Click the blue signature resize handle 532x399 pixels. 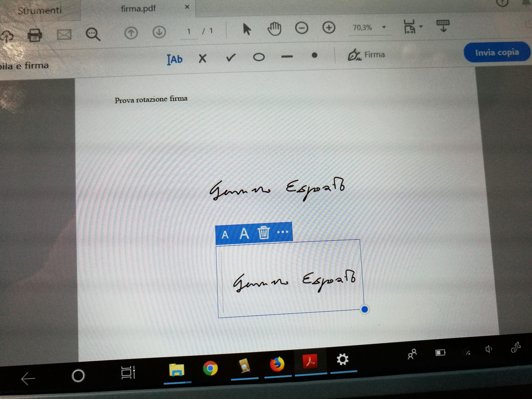365,309
